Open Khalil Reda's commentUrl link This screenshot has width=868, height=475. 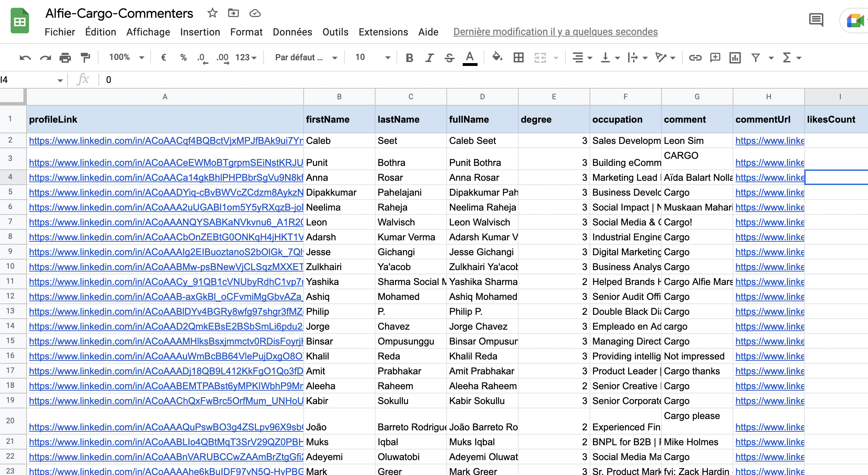[x=770, y=356]
